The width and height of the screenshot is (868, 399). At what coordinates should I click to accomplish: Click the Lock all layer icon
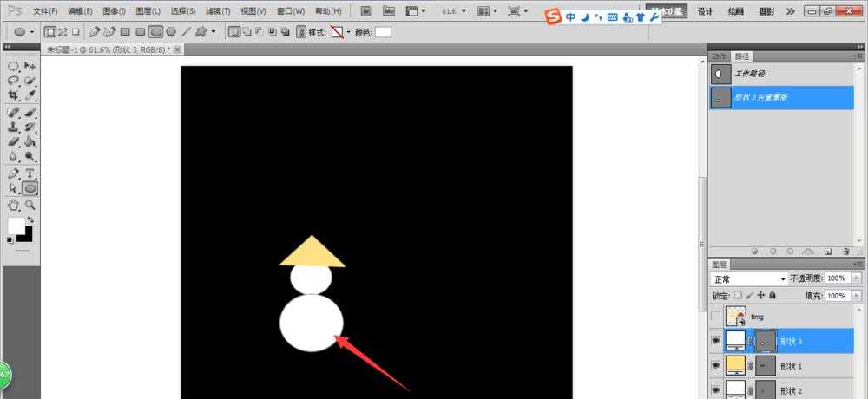[772, 296]
